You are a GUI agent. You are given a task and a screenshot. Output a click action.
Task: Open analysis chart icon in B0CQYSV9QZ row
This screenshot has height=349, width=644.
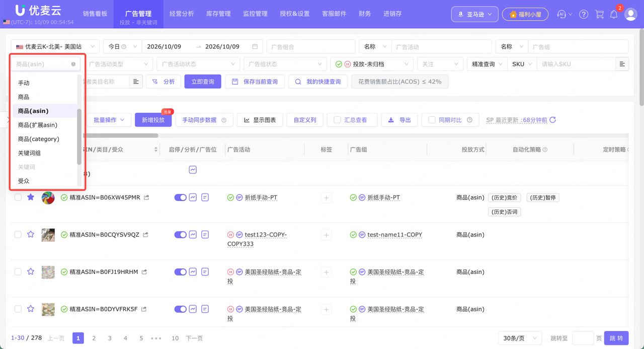tap(193, 235)
